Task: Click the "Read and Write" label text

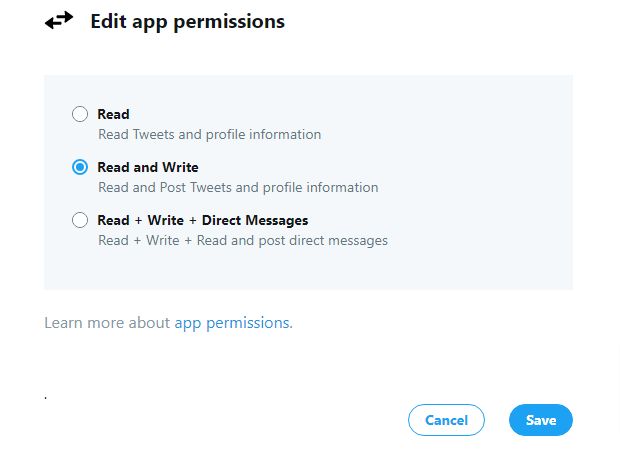Action: point(147,167)
